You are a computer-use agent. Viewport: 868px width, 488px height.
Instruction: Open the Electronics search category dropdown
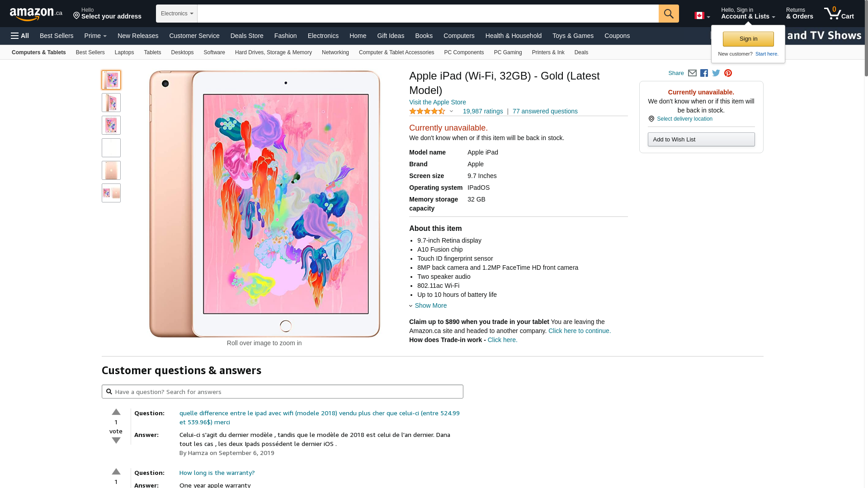[177, 14]
